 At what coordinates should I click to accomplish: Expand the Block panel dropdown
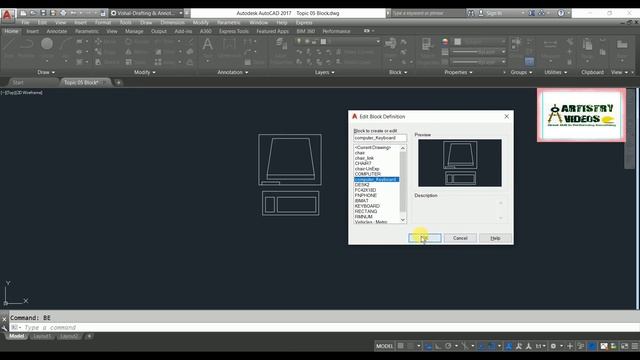pos(398,72)
